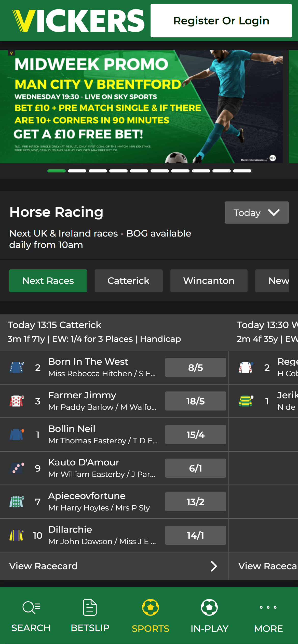The image size is (298, 644).
Task: Click the Vickers logo
Action: tap(78, 21)
